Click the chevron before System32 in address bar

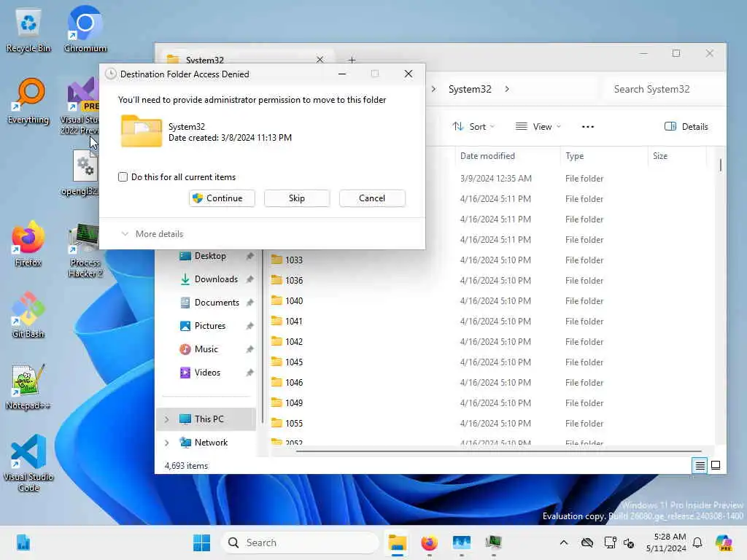[x=433, y=89]
